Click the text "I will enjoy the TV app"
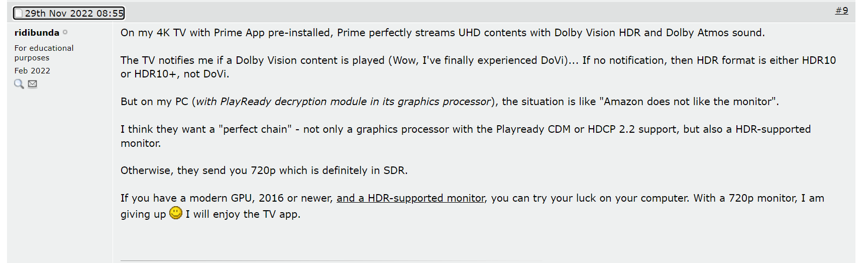The width and height of the screenshot is (868, 263). (243, 214)
